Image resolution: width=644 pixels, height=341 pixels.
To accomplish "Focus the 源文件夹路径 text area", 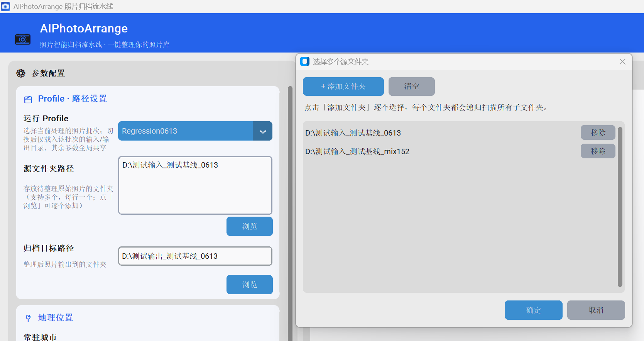I will pyautogui.click(x=195, y=185).
